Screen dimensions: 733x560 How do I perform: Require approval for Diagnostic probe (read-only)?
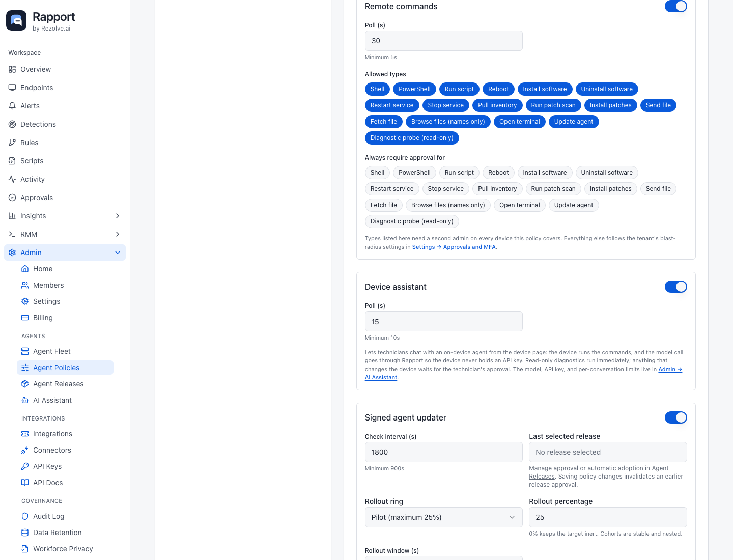[412, 221]
